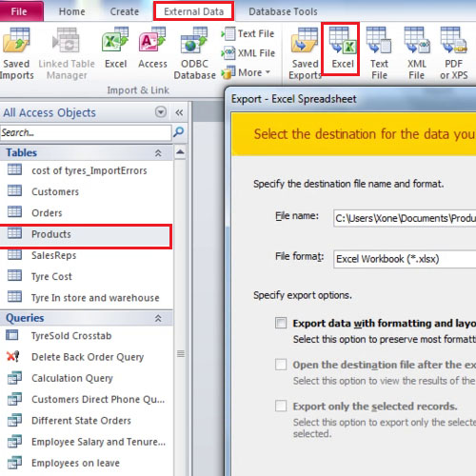Open the File format dropdown
476x476 pixels.
[x=405, y=259]
